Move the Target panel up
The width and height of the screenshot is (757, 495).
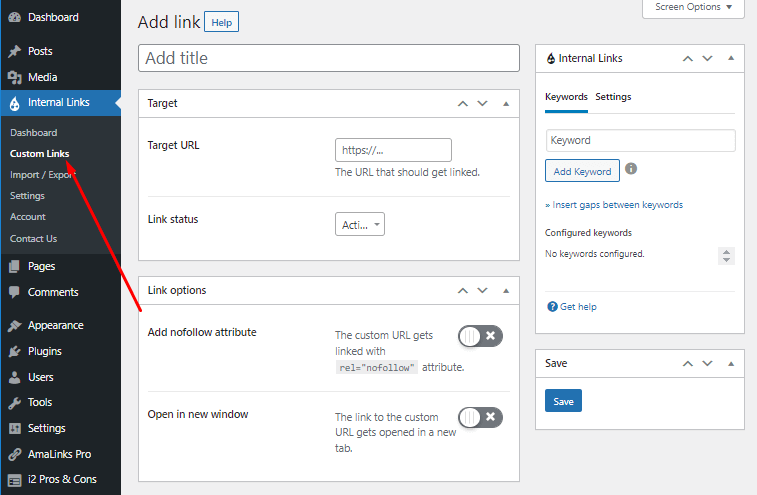coord(463,104)
